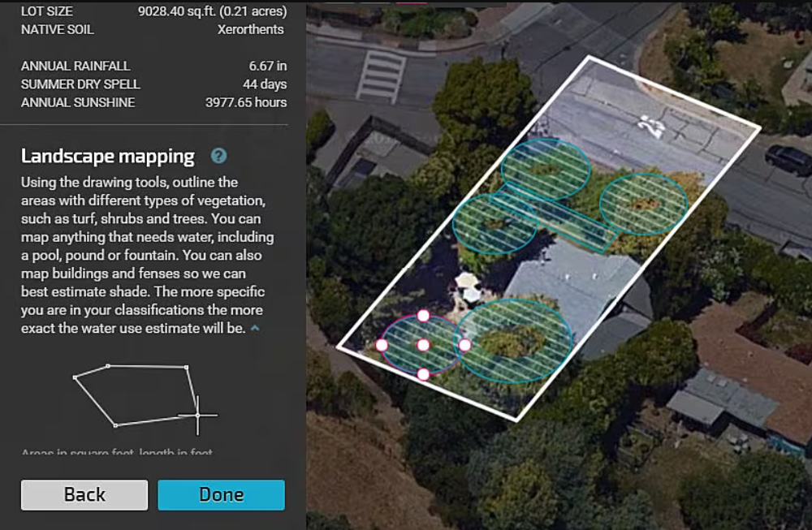This screenshot has height=530, width=812.
Task: Select the large hatched ellipse beside the house
Action: [x=514, y=341]
